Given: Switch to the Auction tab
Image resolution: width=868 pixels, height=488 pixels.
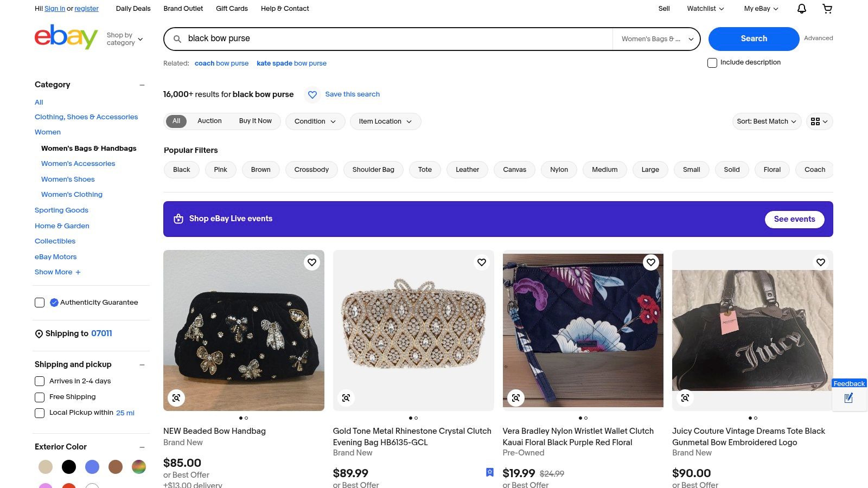Looking at the screenshot, I should click(209, 121).
